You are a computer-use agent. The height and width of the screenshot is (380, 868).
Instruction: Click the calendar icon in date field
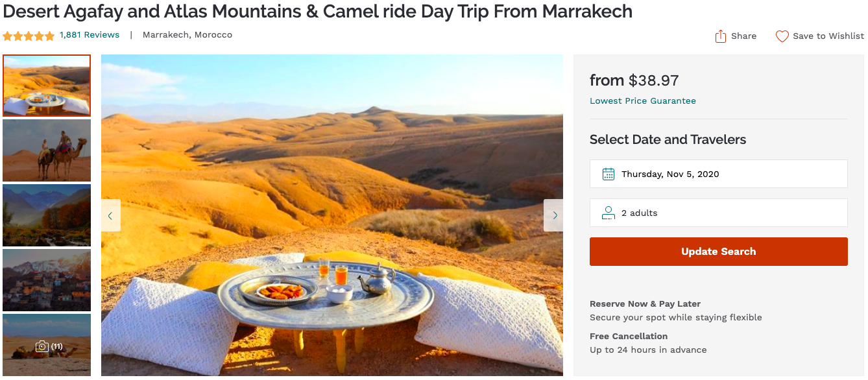[608, 174]
